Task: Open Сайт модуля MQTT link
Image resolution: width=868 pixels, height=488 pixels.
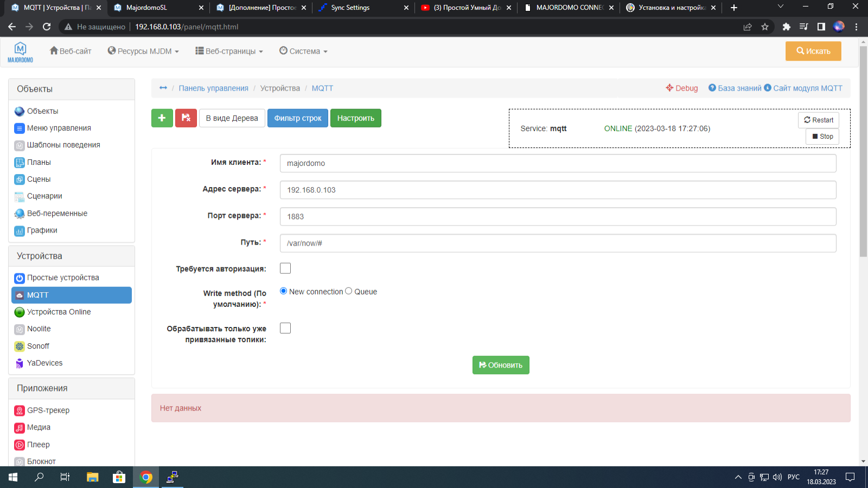Action: (x=803, y=88)
